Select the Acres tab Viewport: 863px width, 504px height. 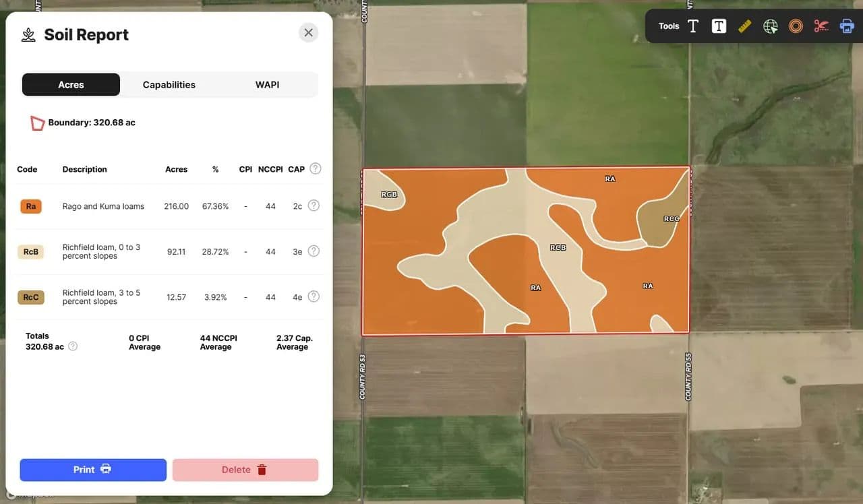click(x=71, y=85)
